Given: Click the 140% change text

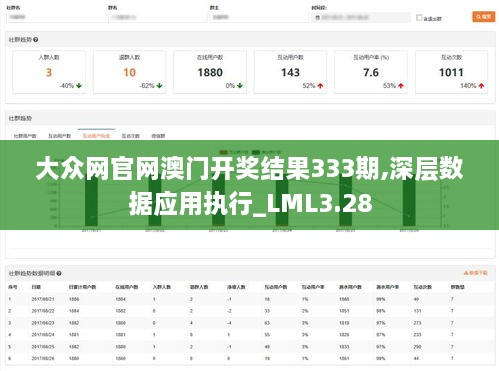Looking at the screenshot, I should click(468, 86).
